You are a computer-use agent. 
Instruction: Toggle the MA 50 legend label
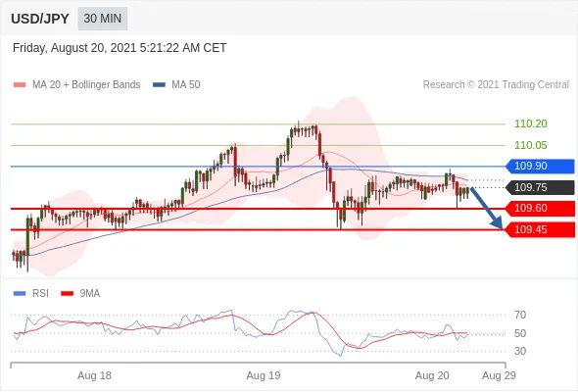(x=186, y=85)
